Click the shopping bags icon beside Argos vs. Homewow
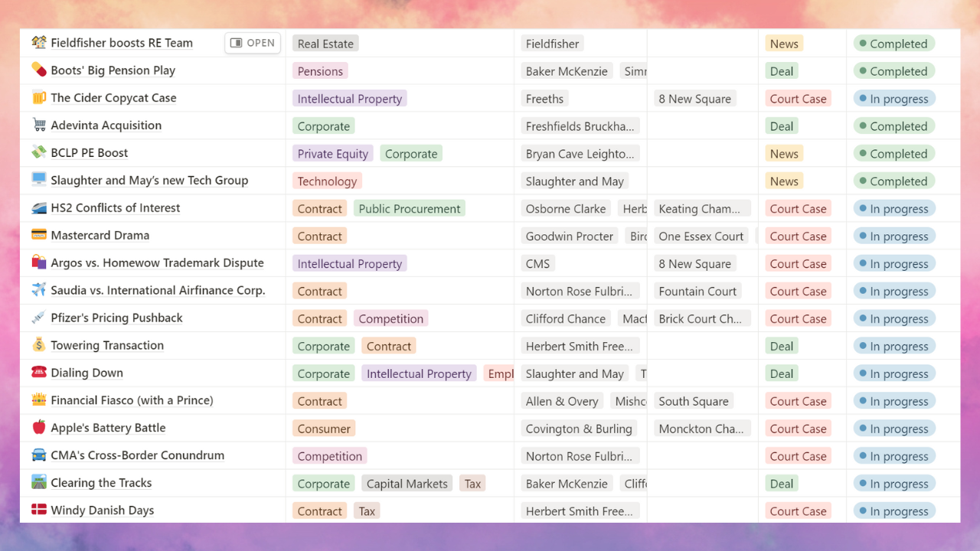This screenshot has width=980, height=551. pos(39,263)
